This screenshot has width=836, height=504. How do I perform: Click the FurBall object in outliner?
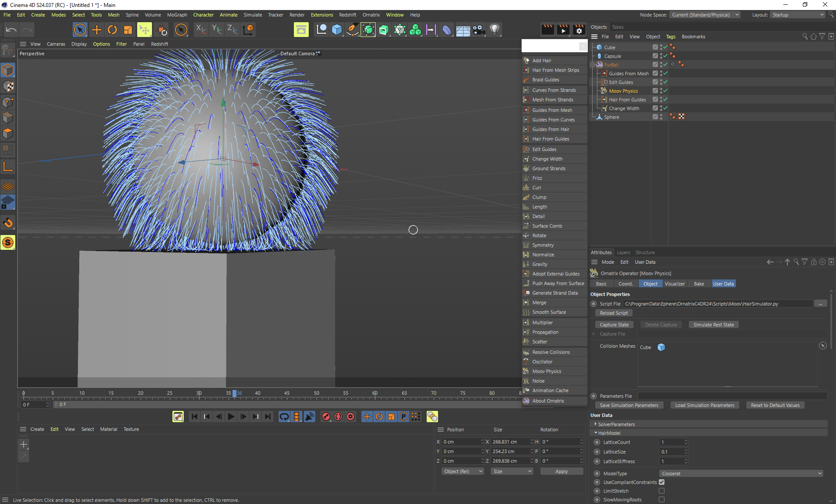pyautogui.click(x=611, y=64)
